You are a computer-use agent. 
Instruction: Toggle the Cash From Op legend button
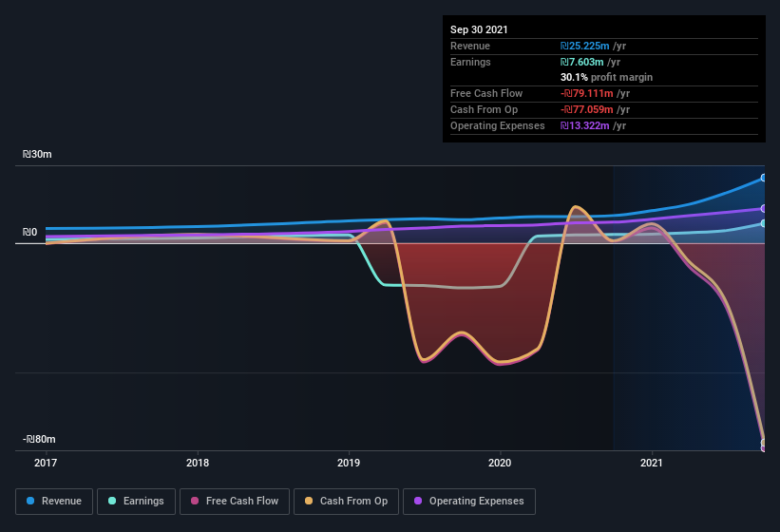[x=346, y=502]
